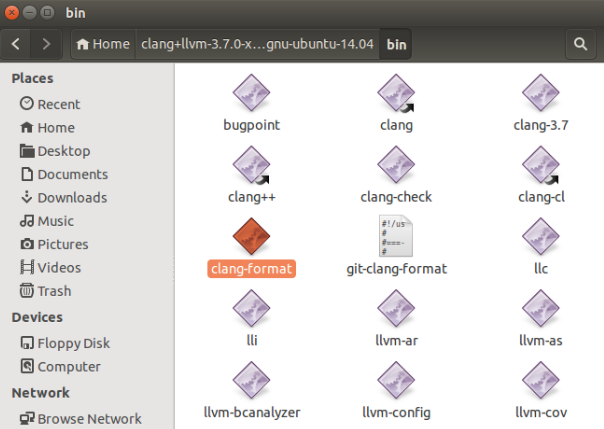The image size is (604, 429).
Task: Open the search button in toolbar
Action: pyautogui.click(x=579, y=44)
